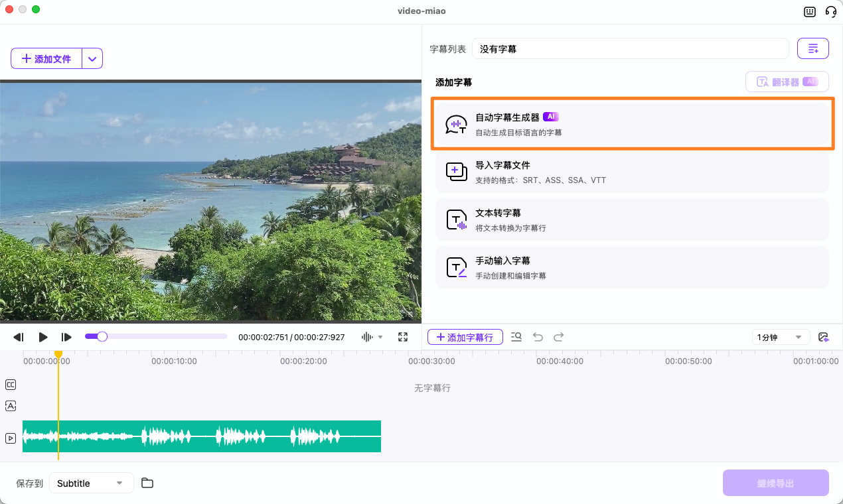Step to the next frame
Image resolution: width=843 pixels, height=504 pixels.
click(x=66, y=337)
